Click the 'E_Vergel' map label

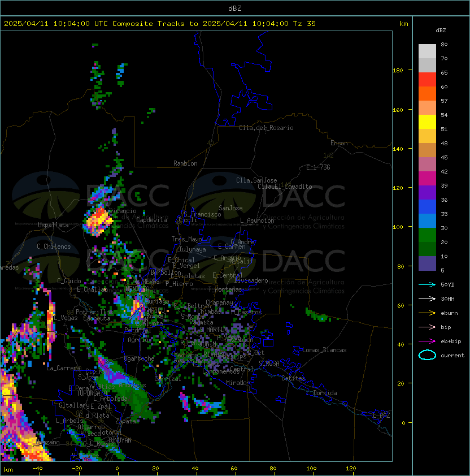(x=186, y=266)
